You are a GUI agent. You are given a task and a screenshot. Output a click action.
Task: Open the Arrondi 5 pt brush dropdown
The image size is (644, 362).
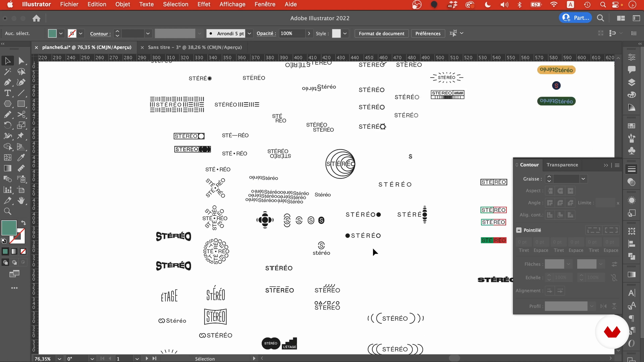(x=249, y=33)
